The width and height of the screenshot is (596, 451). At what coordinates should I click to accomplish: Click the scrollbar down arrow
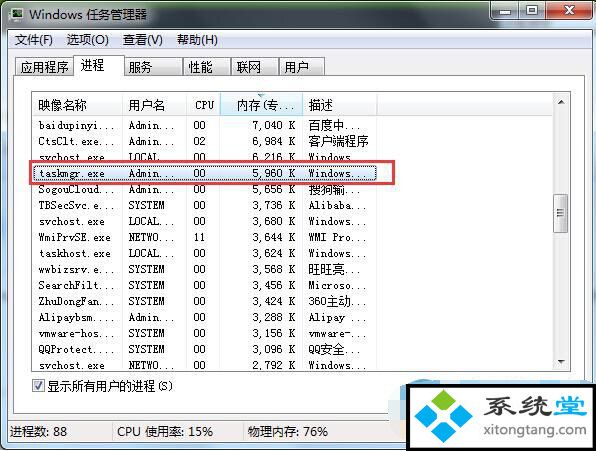click(561, 361)
